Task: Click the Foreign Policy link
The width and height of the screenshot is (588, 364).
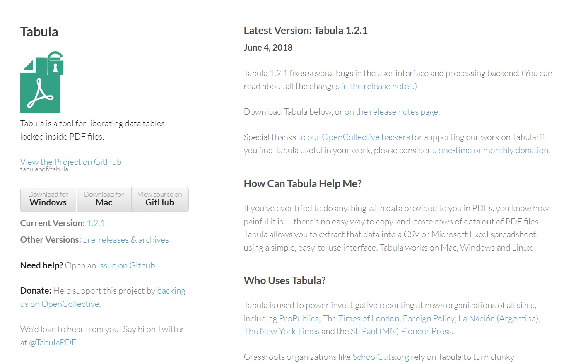Action: click(x=429, y=318)
